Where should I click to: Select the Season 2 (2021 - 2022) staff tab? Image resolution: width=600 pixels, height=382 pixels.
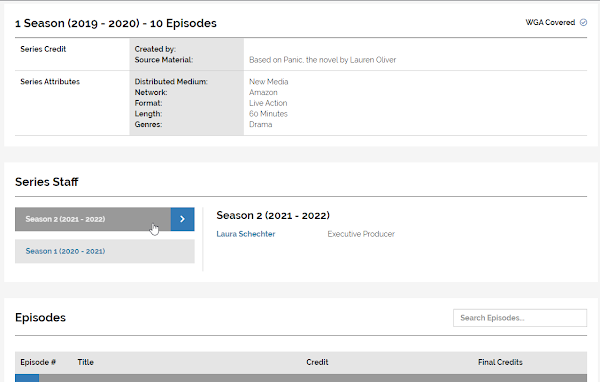coord(93,219)
